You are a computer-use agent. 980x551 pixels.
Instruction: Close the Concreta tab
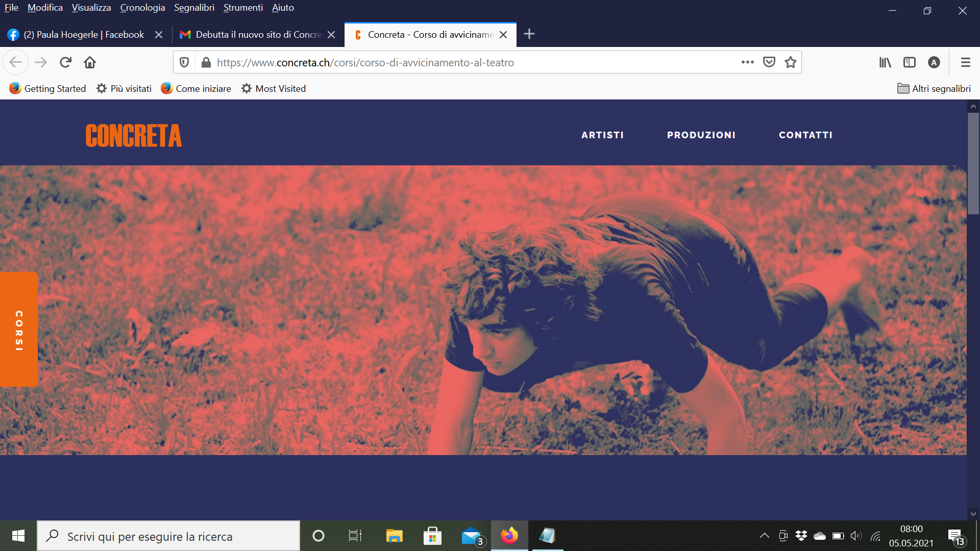click(503, 35)
